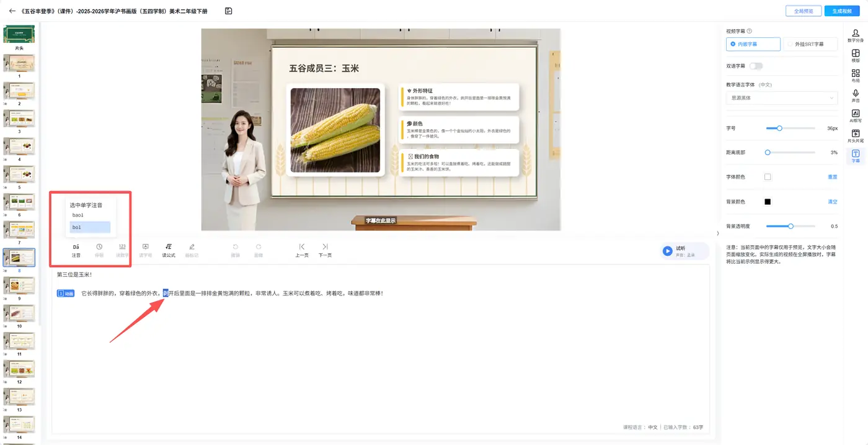This screenshot has width=868, height=445.
Task: Open the AI帮写 panel icon
Action: 856,115
